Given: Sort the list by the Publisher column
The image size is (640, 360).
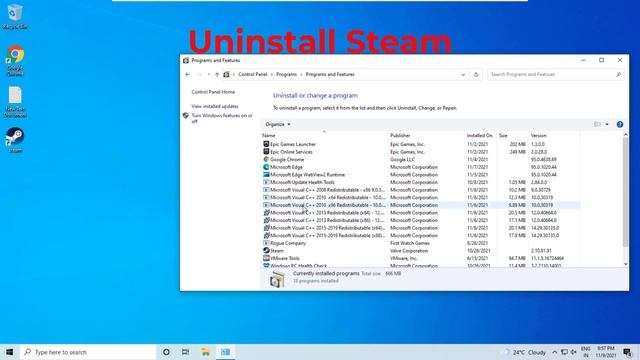Looking at the screenshot, I should pos(400,135).
